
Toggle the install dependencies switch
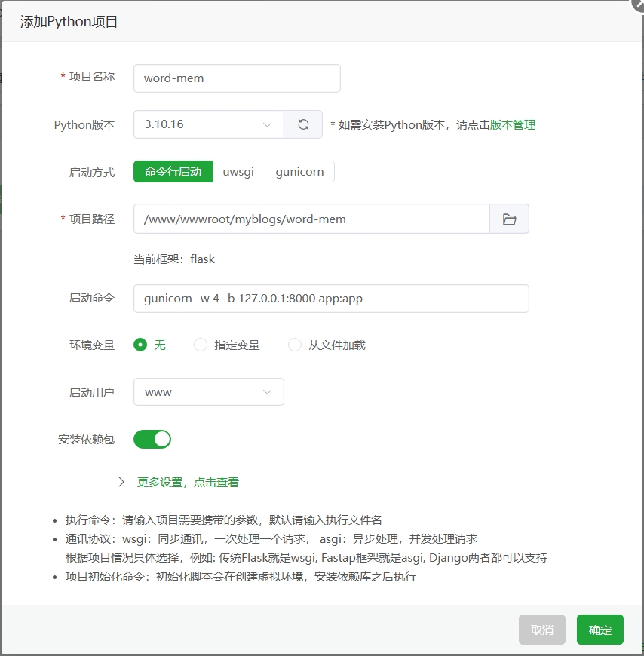[152, 439]
